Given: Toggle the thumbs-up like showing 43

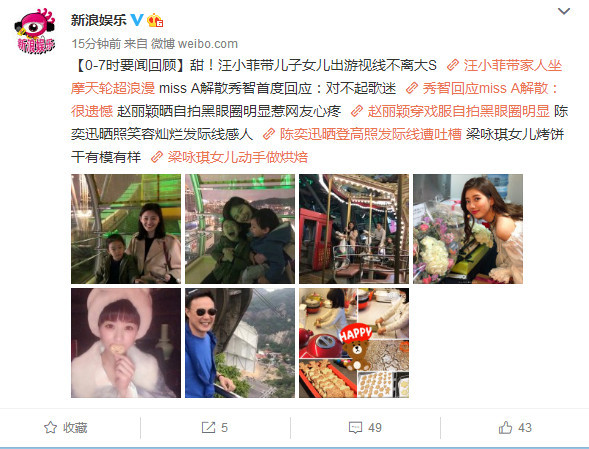Looking at the screenshot, I should (515, 428).
